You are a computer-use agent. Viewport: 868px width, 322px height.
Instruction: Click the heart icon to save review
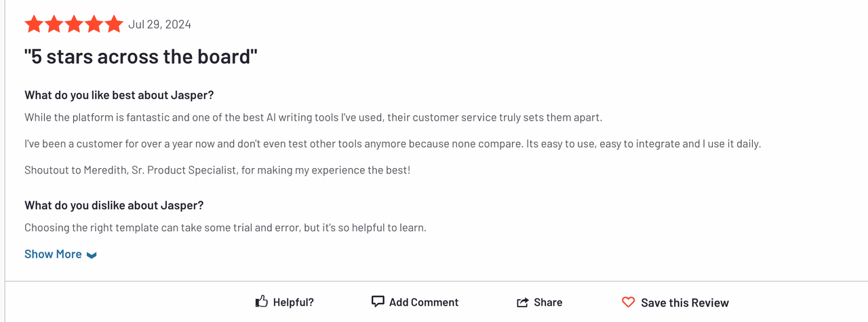[x=629, y=302]
